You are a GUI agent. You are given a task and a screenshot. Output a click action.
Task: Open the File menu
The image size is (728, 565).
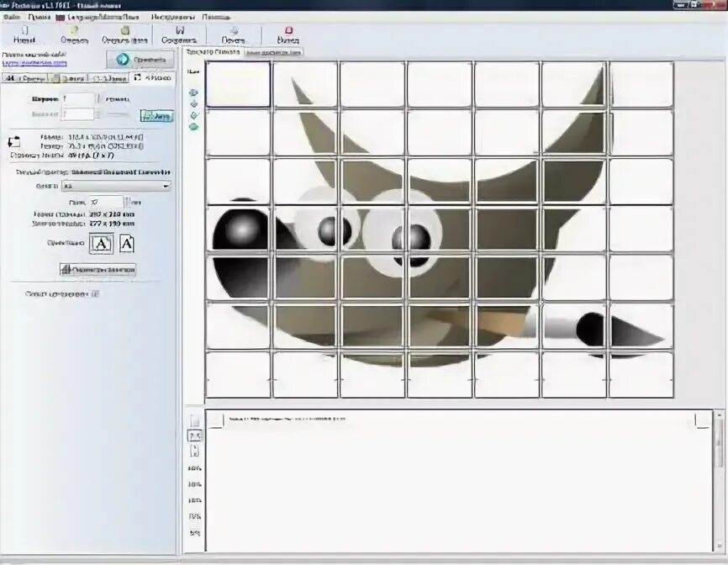(12, 17)
